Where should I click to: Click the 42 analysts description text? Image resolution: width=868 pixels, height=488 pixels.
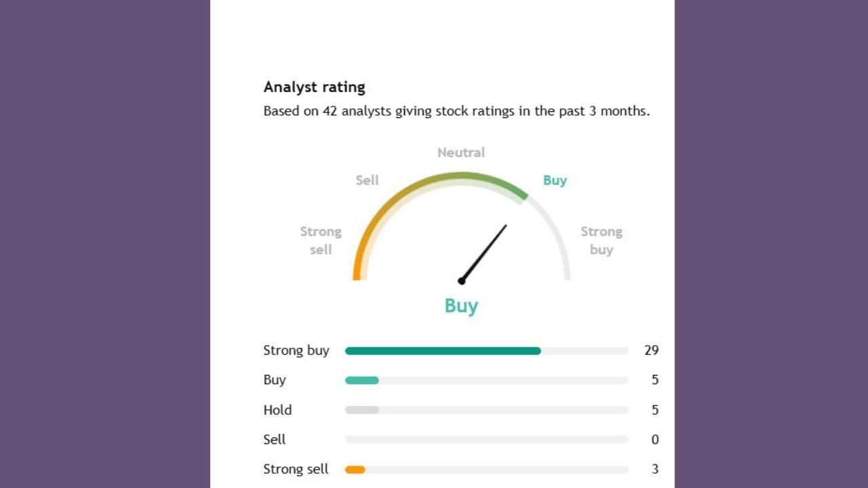point(456,111)
